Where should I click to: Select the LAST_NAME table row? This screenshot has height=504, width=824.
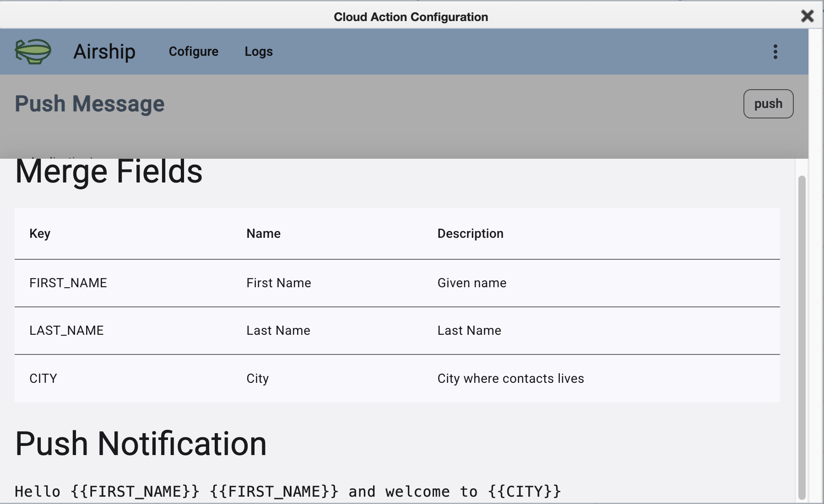pos(66,330)
